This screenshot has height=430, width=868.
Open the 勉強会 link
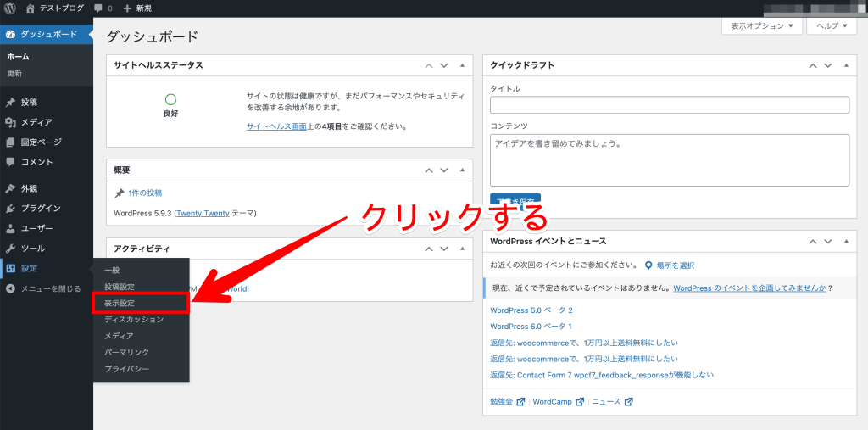pos(502,402)
